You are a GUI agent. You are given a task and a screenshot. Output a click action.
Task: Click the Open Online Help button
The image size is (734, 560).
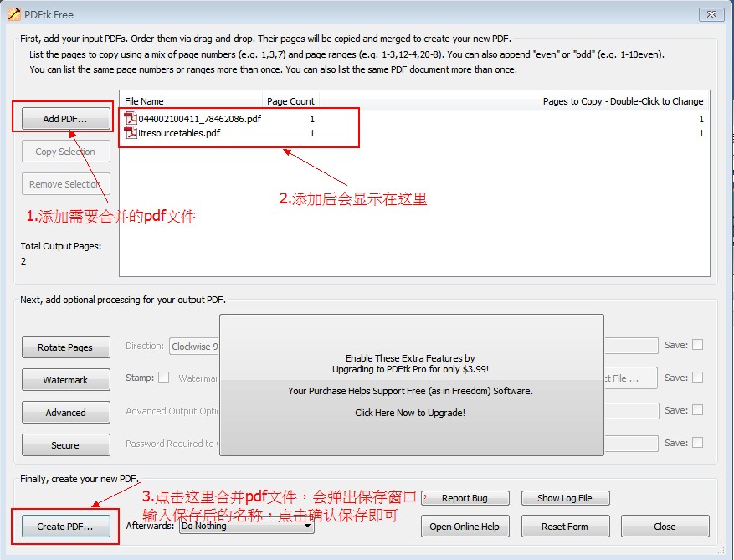click(x=465, y=527)
